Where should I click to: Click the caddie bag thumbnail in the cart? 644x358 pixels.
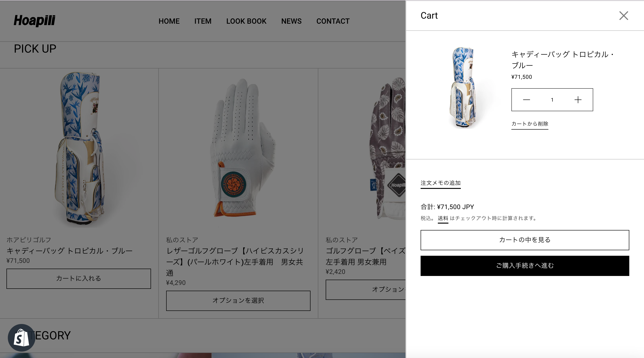tap(463, 88)
